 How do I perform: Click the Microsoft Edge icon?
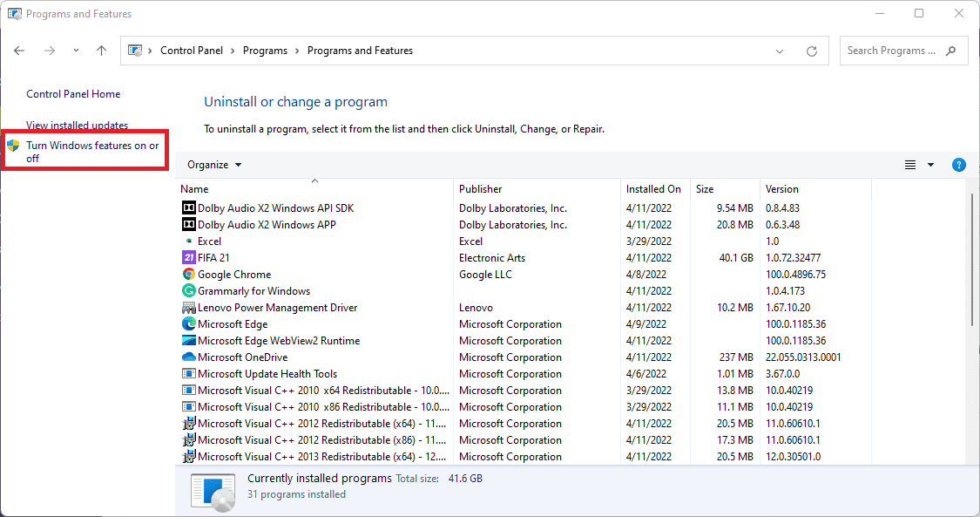[188, 323]
